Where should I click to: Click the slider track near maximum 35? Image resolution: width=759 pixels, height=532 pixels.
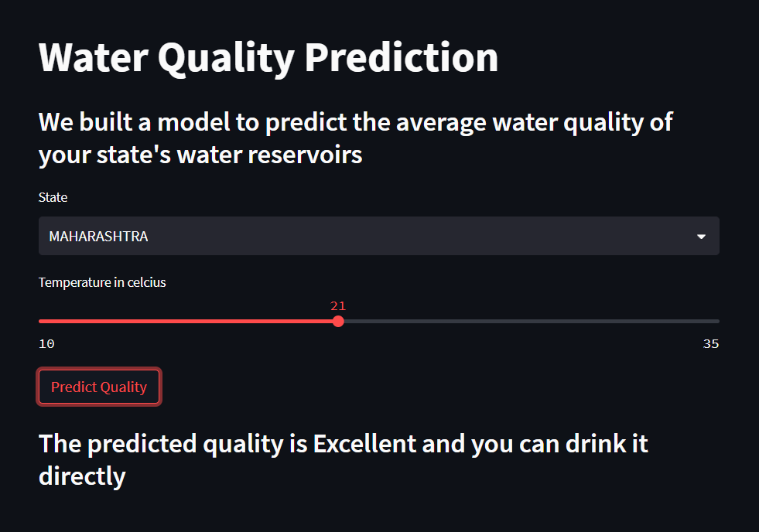(x=696, y=321)
